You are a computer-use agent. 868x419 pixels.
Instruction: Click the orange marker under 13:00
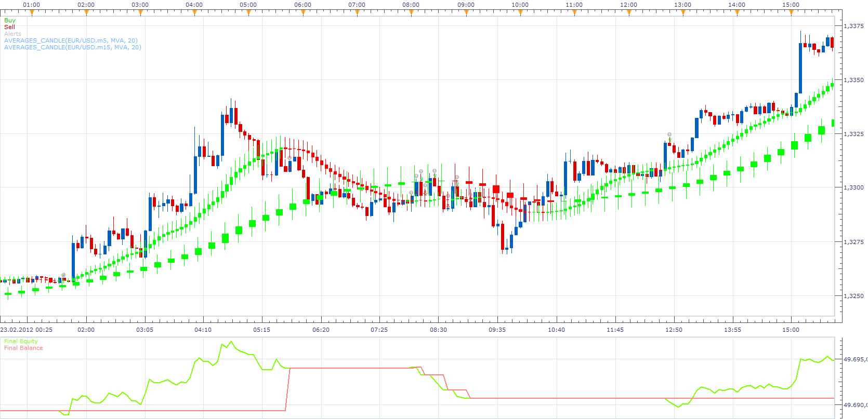click(683, 13)
